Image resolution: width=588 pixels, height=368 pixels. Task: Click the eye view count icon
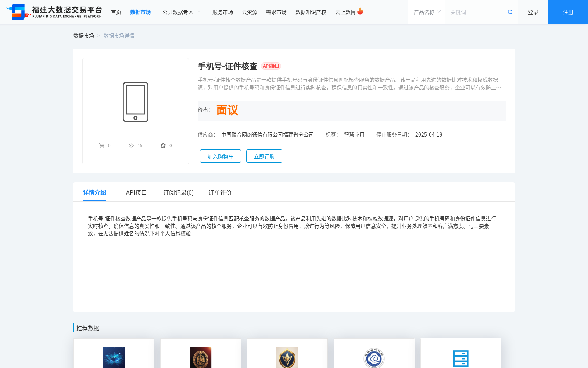131,145
